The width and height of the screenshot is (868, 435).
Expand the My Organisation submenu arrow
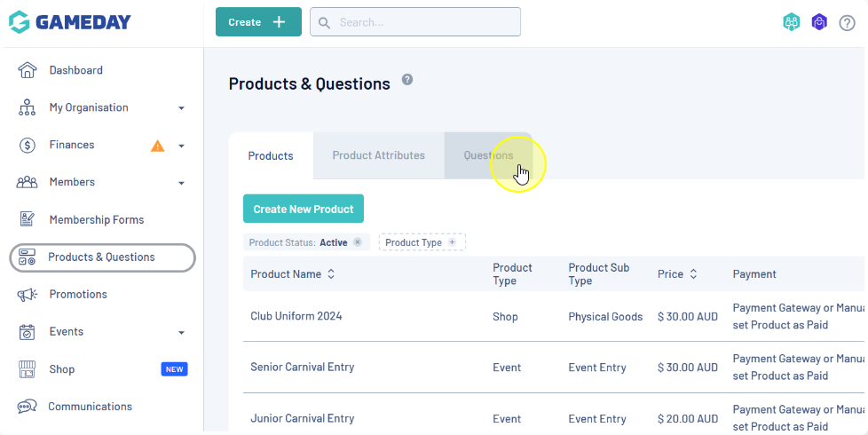[x=181, y=108]
